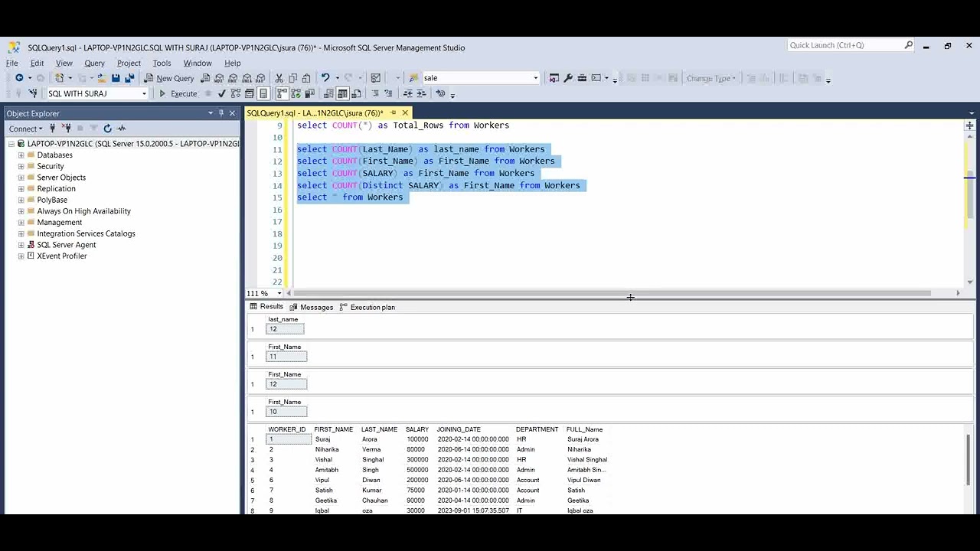Expand the Security node
980x551 pixels.
[x=21, y=166]
